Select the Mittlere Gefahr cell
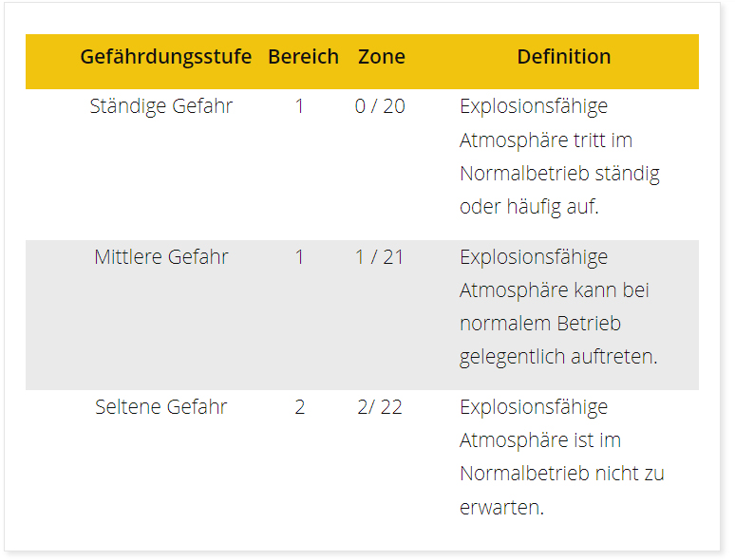Screen dimensions: 735x560 161,257
